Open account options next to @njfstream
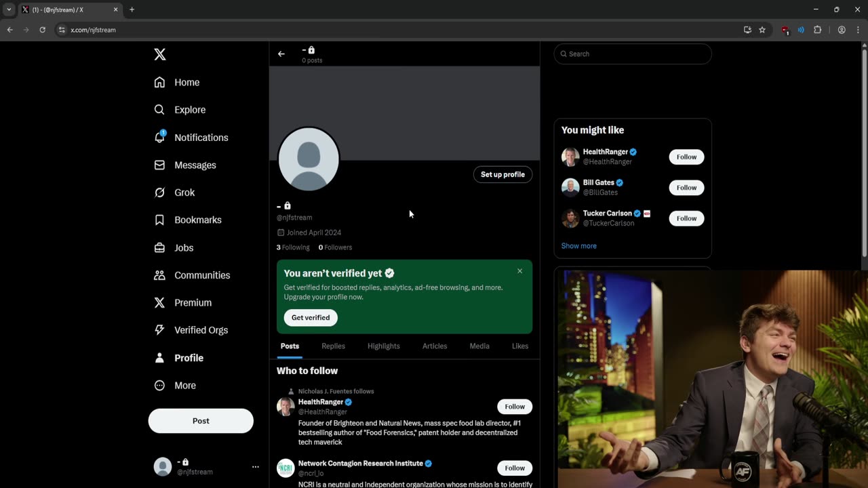 pyautogui.click(x=256, y=467)
